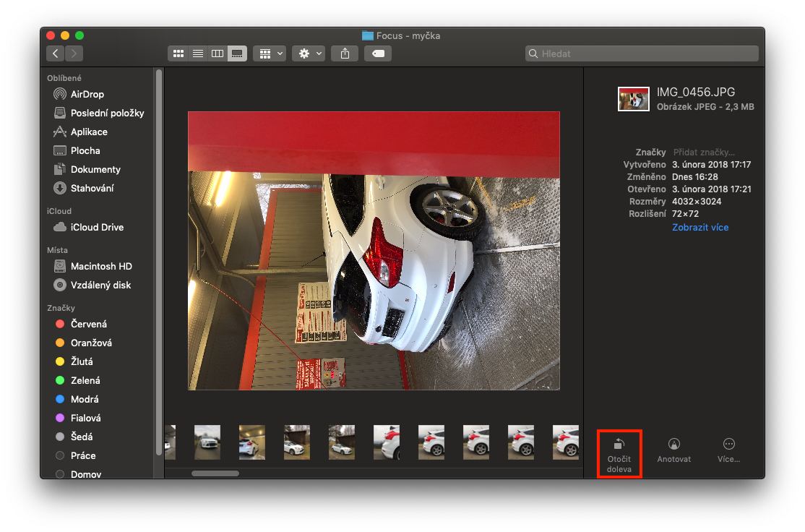Select Dokumenty in the sidebar
The width and height of the screenshot is (805, 532).
[x=95, y=169]
